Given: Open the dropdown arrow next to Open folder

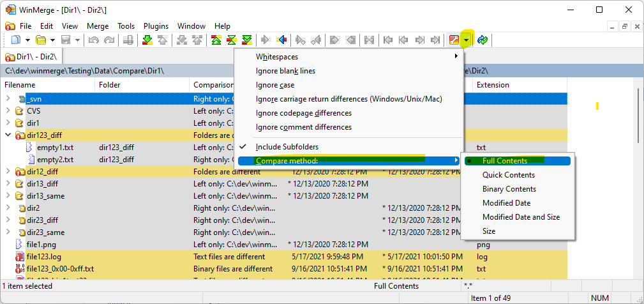Looking at the screenshot, I should [52, 40].
